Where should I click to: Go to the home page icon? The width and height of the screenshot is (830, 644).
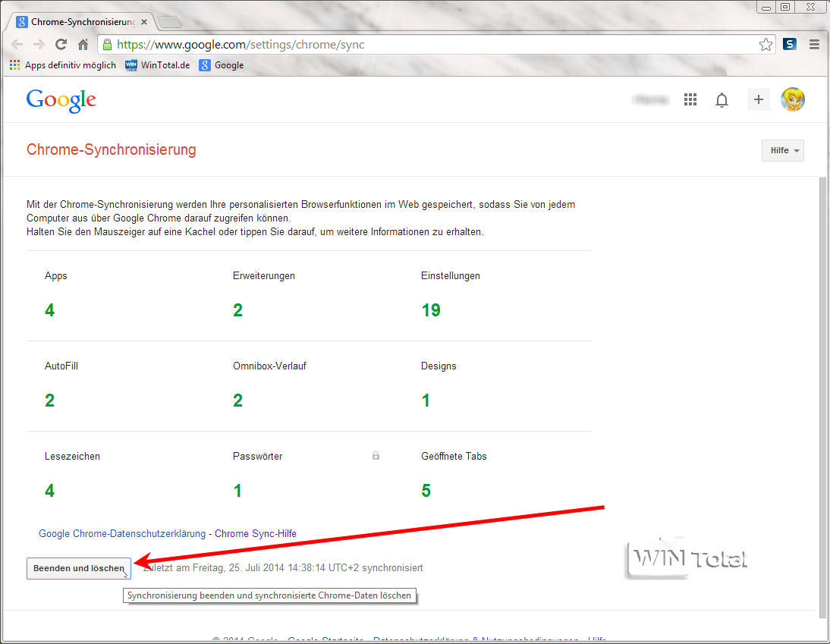pos(83,45)
